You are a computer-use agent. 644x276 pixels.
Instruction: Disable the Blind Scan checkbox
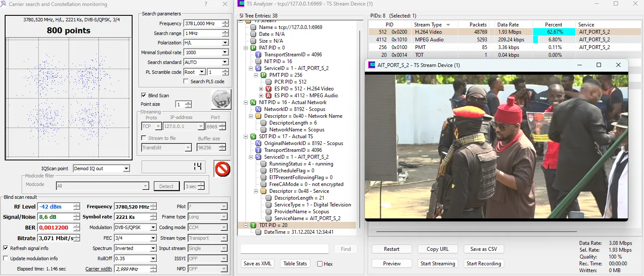tap(144, 96)
